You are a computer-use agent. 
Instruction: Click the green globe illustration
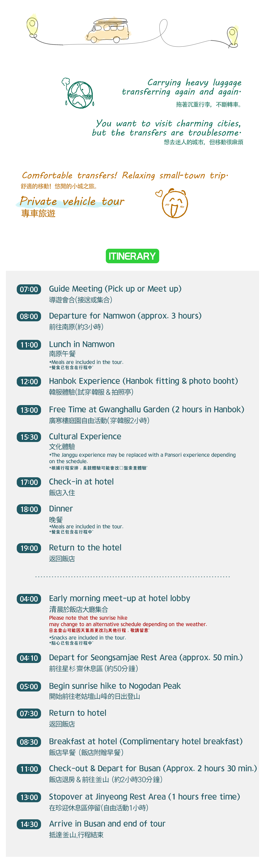(x=80, y=94)
